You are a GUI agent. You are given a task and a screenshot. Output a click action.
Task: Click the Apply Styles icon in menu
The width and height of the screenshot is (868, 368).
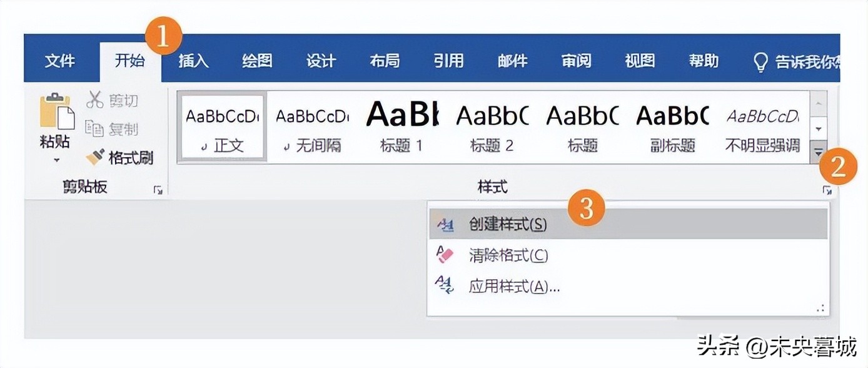coord(445,286)
